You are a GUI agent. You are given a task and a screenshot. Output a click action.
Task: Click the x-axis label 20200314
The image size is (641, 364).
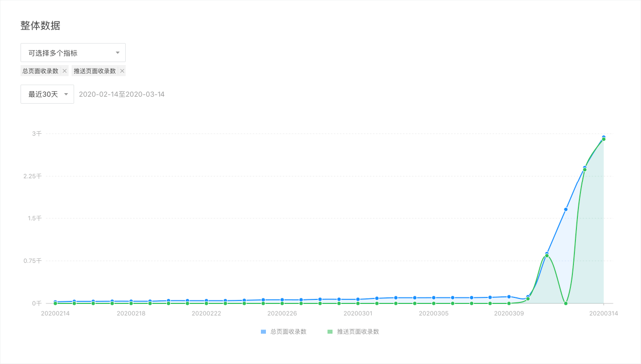point(603,313)
